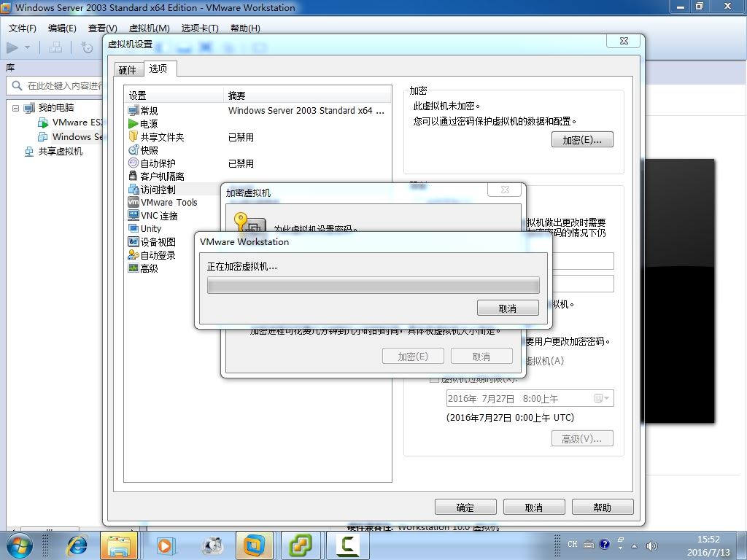Click the VMware ESX VM icon in library
The width and height of the screenshot is (747, 560).
point(43,122)
